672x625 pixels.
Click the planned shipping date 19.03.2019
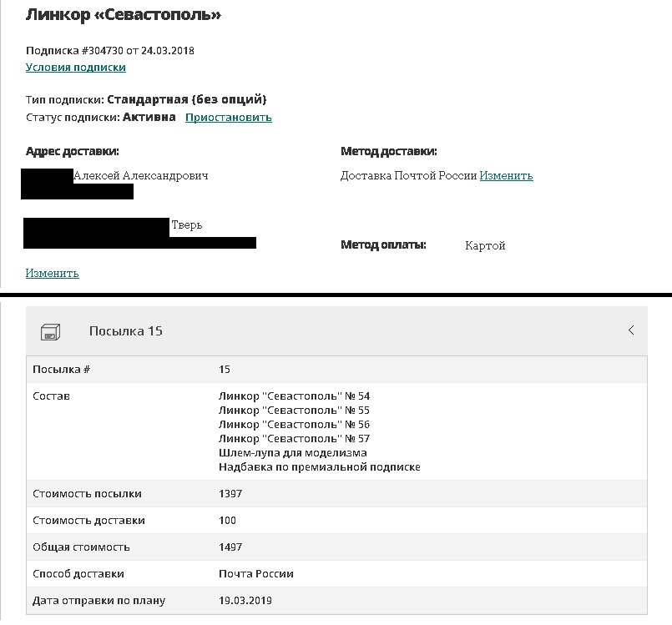[245, 601]
